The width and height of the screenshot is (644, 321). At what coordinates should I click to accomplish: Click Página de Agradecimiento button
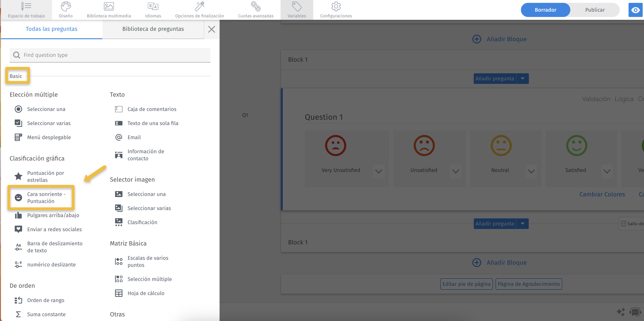click(x=528, y=284)
